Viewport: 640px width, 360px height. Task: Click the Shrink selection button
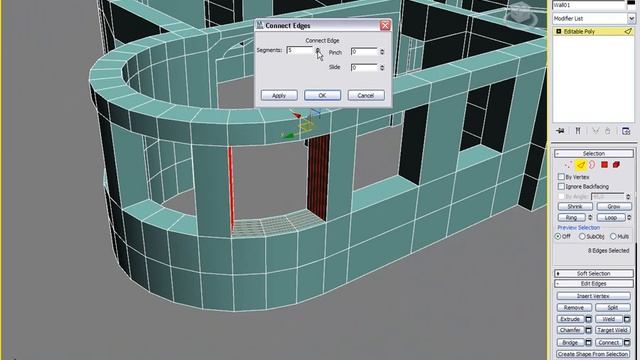pos(575,207)
